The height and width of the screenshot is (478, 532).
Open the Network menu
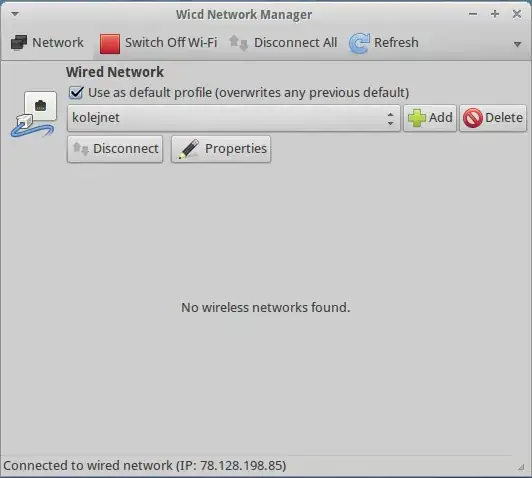click(x=47, y=43)
